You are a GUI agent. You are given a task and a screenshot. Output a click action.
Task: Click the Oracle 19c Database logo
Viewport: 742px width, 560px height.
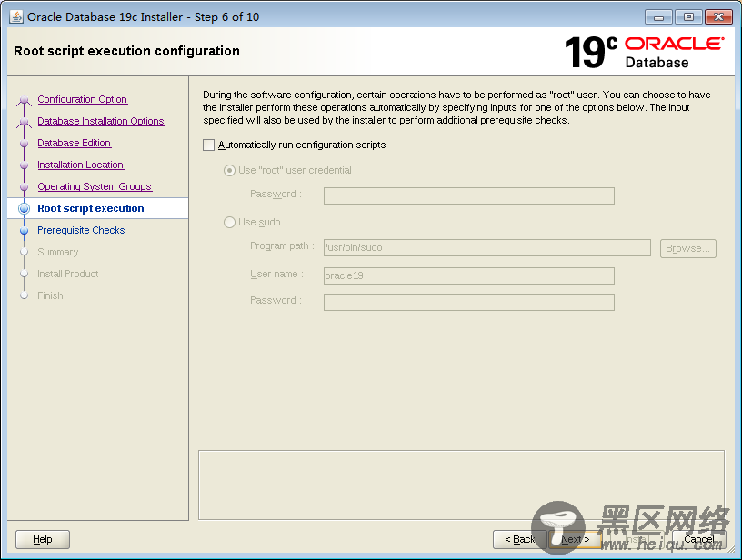[645, 52]
